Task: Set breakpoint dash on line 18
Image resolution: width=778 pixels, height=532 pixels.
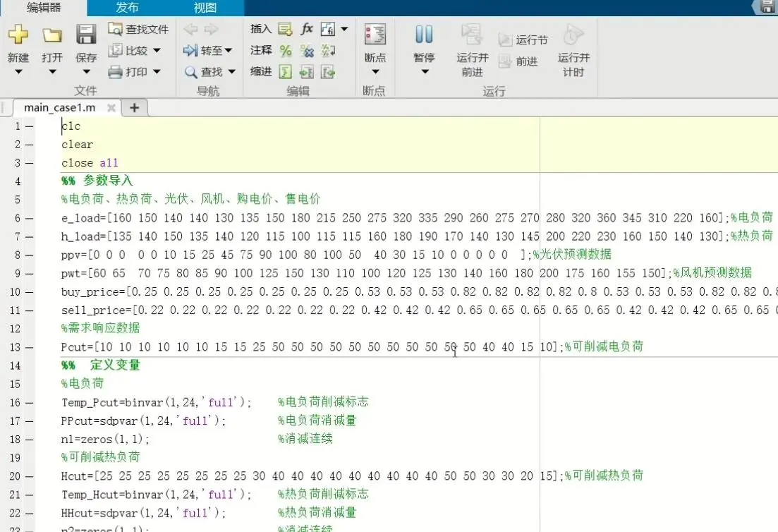Action: [30, 440]
